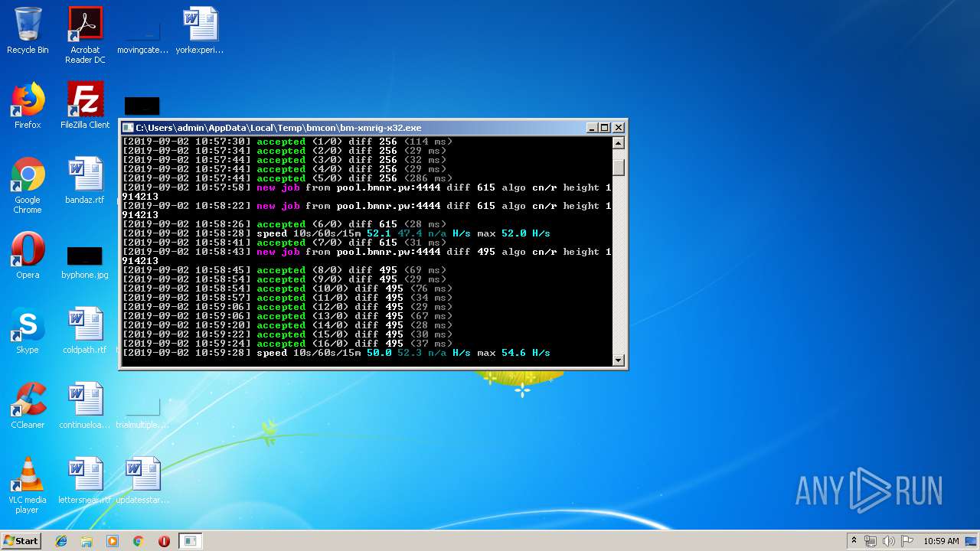Launch Opera browser desktop icon
The height and width of the screenshot is (551, 980).
(x=28, y=256)
